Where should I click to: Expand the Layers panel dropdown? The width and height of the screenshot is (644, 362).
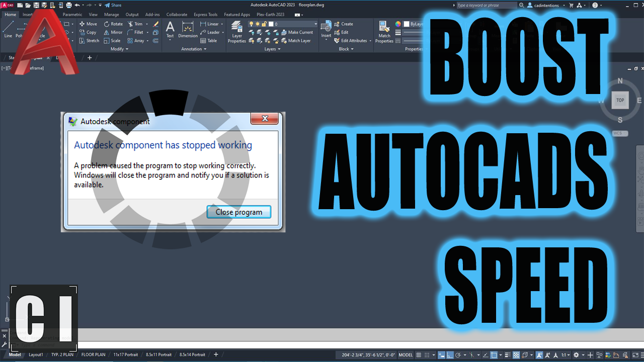coord(272,49)
